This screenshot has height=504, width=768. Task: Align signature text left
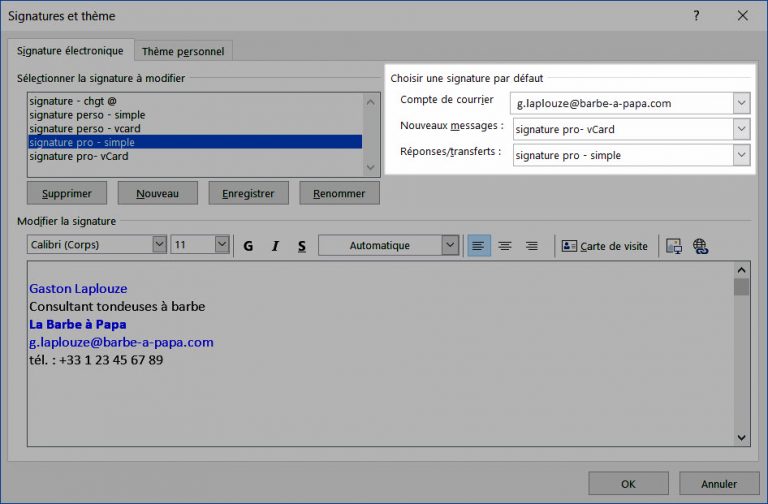pos(479,246)
